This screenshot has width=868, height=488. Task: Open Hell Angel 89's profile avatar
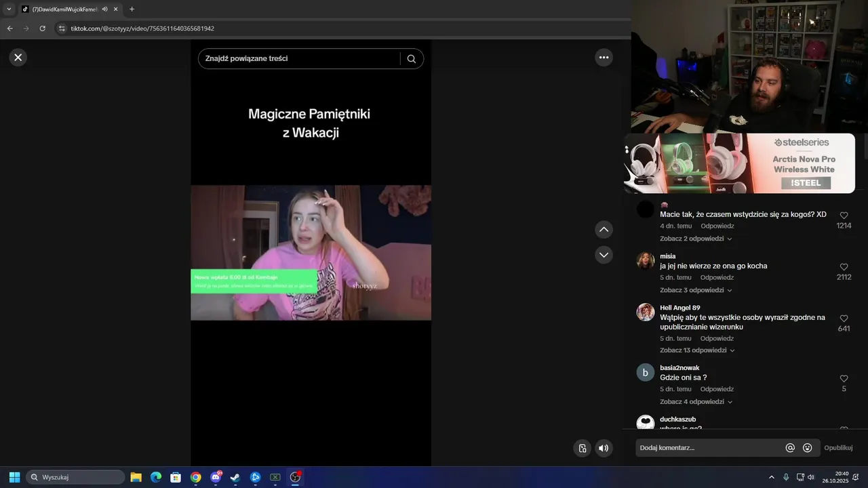646,312
